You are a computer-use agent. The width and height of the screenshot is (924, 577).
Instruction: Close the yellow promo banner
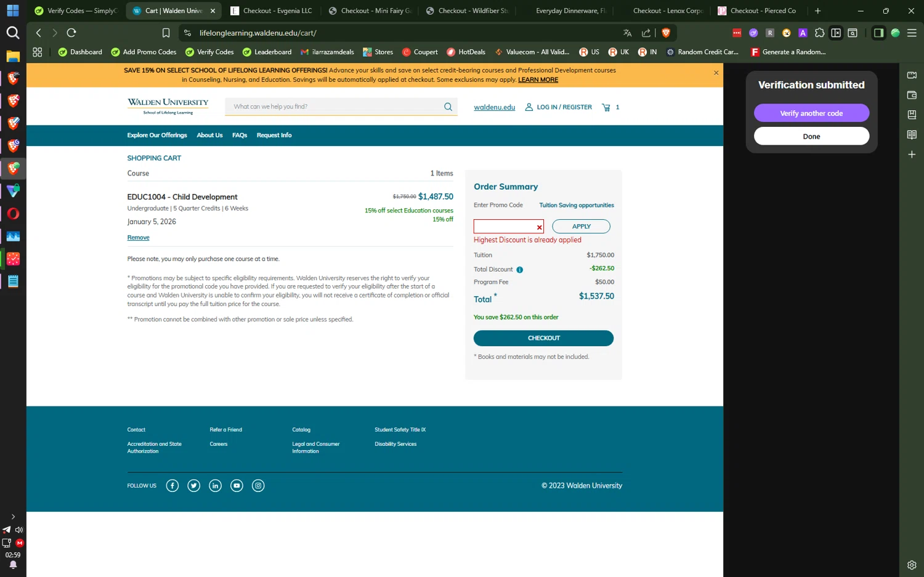(x=716, y=73)
